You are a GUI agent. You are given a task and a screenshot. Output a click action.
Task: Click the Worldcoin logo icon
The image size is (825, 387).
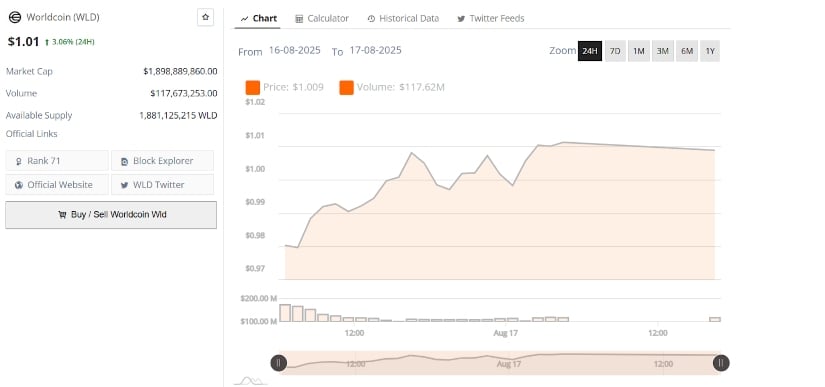(x=15, y=17)
